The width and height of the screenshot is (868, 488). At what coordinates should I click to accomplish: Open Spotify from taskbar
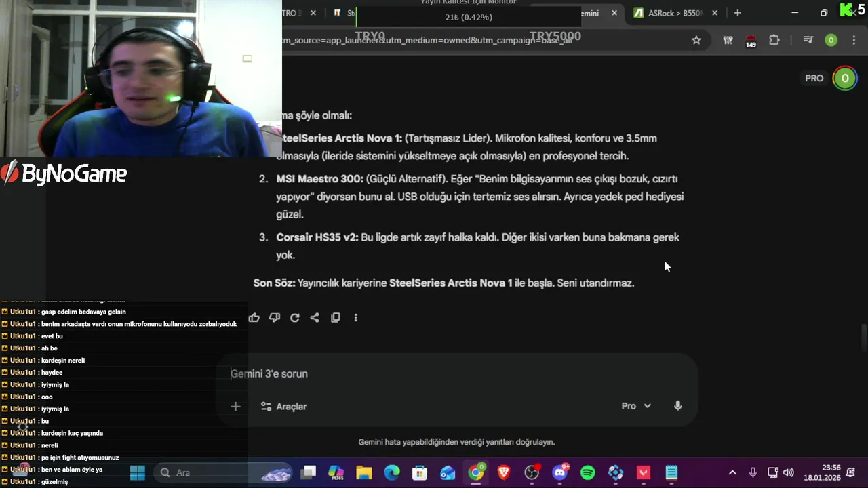point(588,472)
